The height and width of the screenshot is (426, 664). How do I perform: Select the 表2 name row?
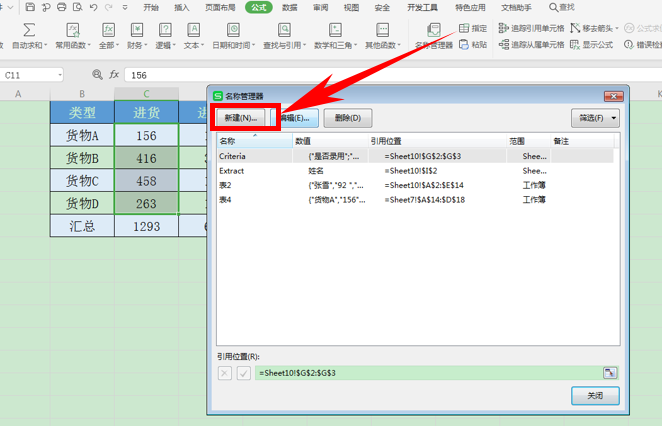[x=415, y=185]
